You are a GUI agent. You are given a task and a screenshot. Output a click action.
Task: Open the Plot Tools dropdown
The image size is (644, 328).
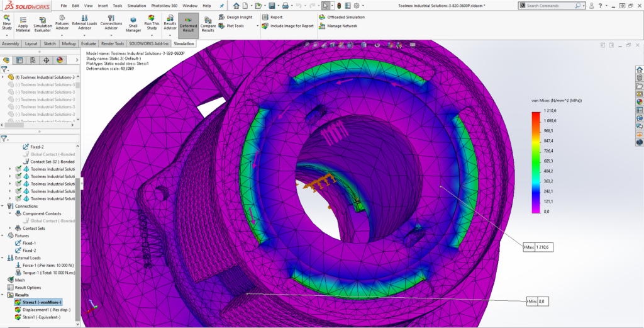tap(258, 26)
